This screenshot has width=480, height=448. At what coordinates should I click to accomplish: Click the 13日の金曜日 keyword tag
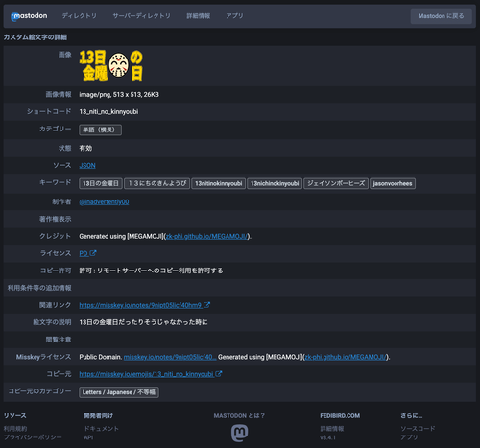101,183
